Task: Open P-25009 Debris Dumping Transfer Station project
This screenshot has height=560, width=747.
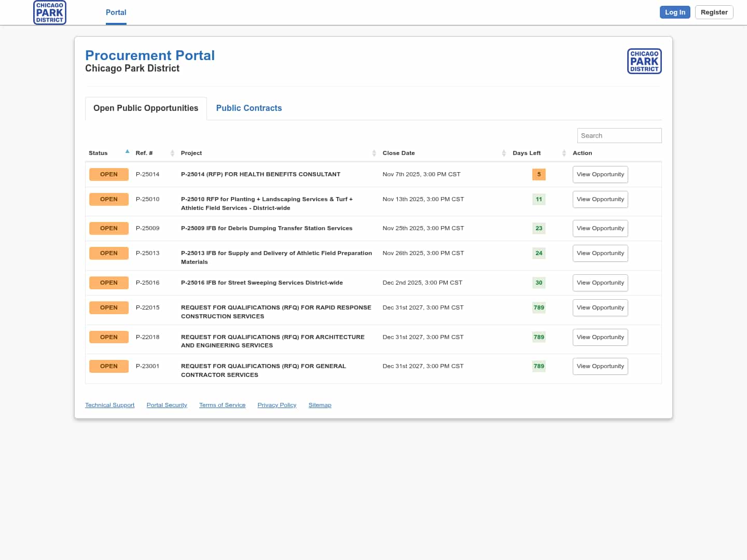Action: [266, 228]
